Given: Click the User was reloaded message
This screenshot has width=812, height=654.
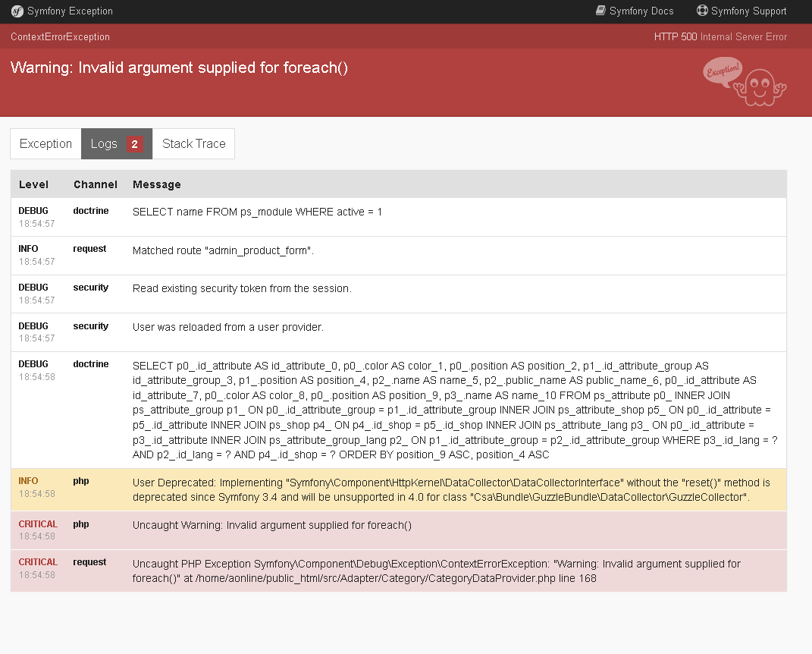Looking at the screenshot, I should [x=228, y=328].
